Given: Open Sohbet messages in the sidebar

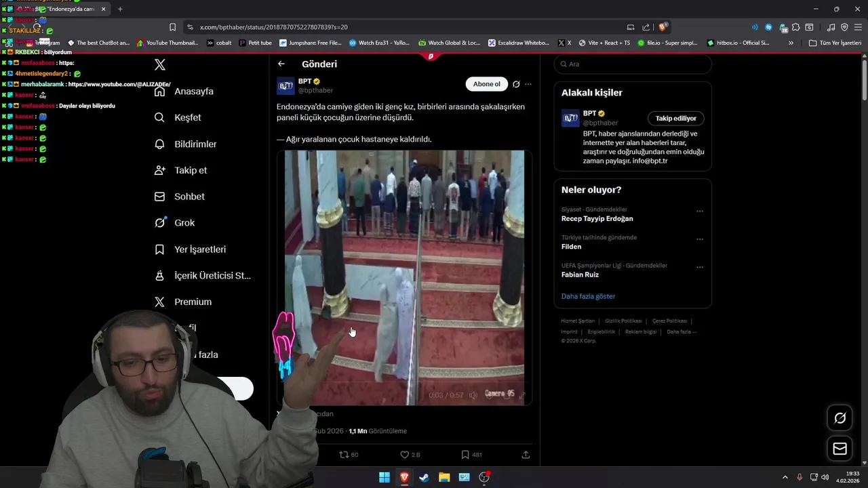Looking at the screenshot, I should [180, 197].
